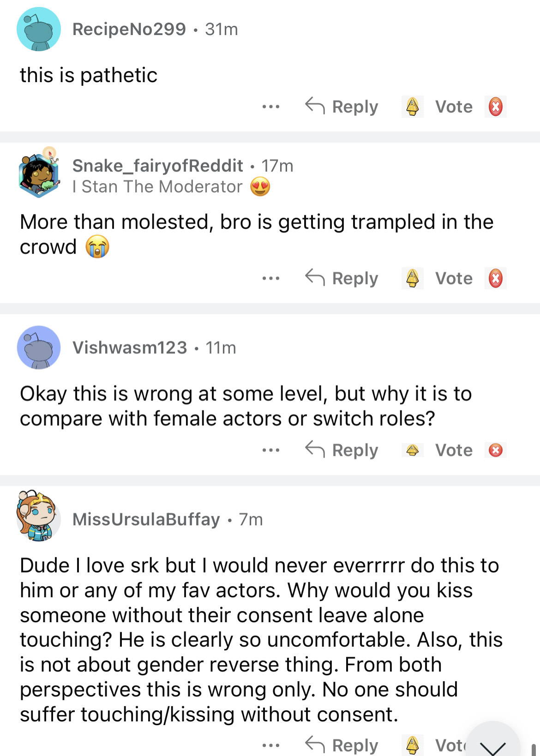Open more options on RecipeNo299's comment
This screenshot has width=540, height=756.
click(270, 107)
